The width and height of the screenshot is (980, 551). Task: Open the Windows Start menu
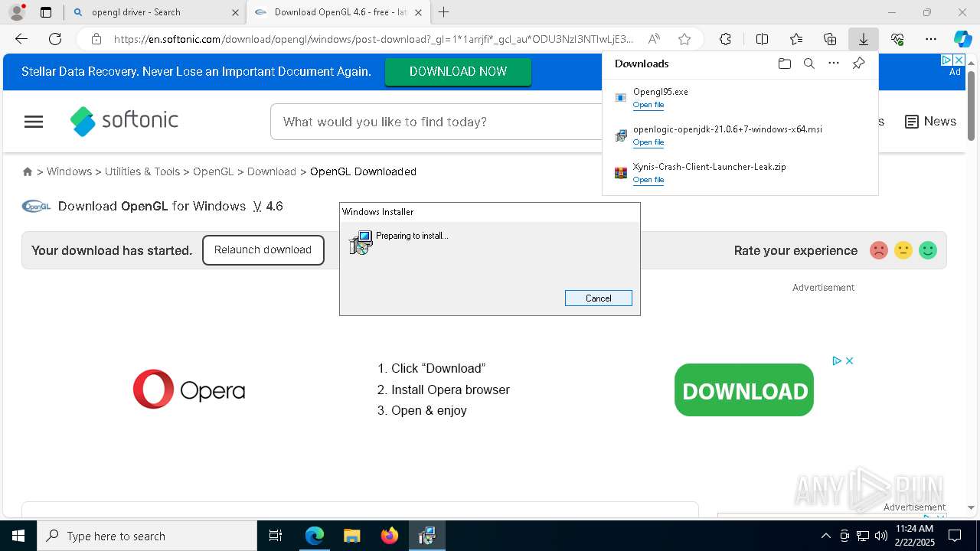pos(18,536)
